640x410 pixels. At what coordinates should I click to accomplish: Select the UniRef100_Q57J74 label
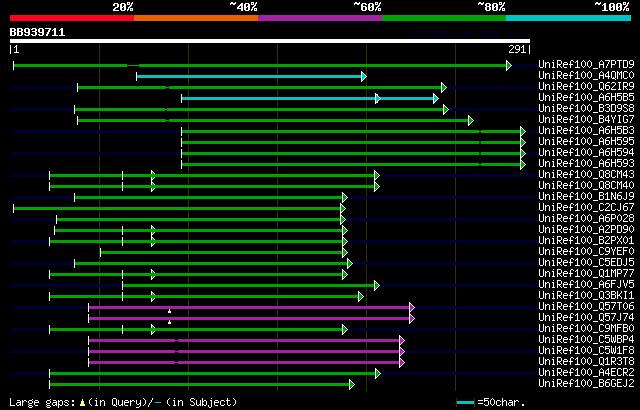point(586,318)
